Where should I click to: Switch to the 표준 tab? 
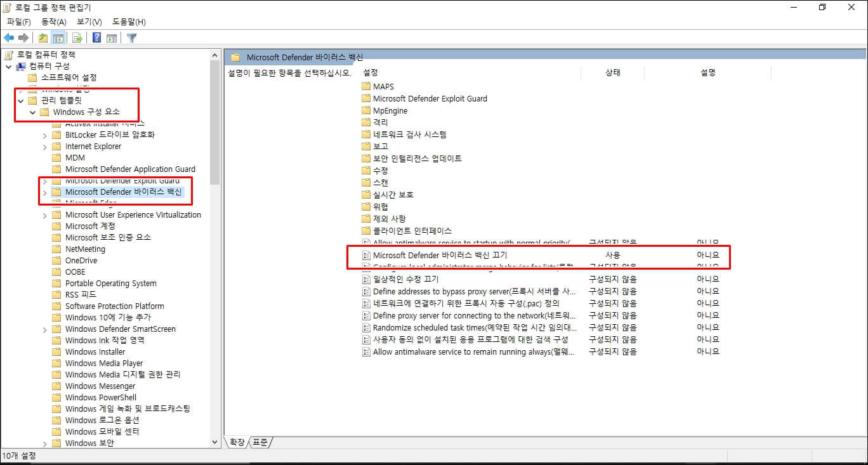(260, 442)
